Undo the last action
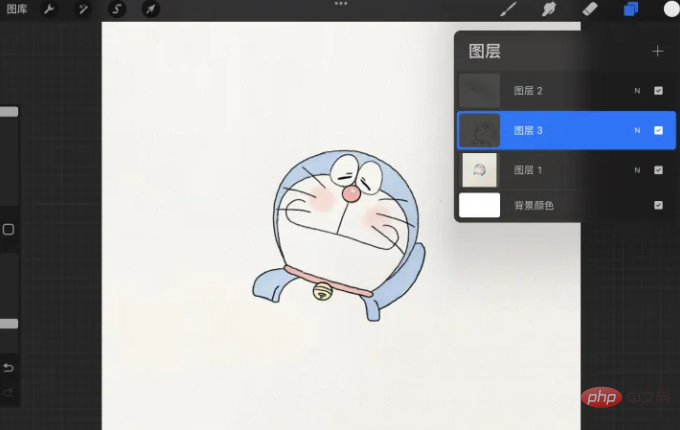 [8, 368]
